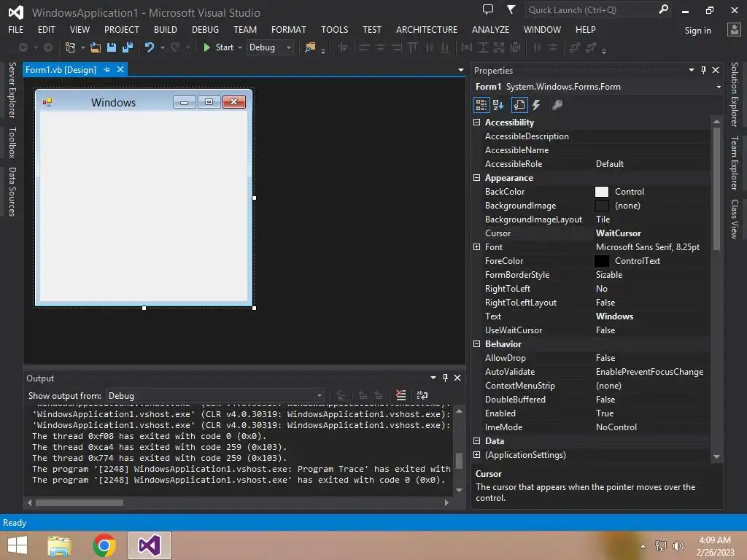Open the BUILD menu
747x560 pixels.
(166, 29)
